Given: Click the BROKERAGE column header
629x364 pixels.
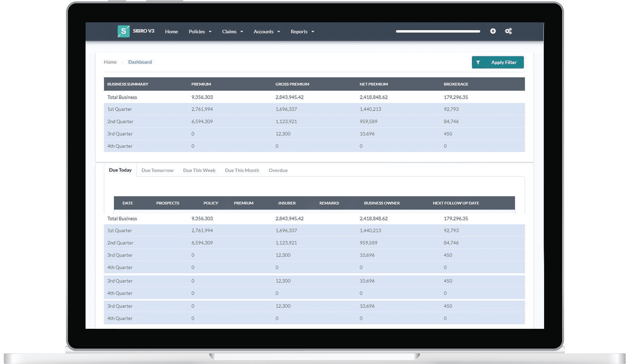Looking at the screenshot, I should point(456,84).
